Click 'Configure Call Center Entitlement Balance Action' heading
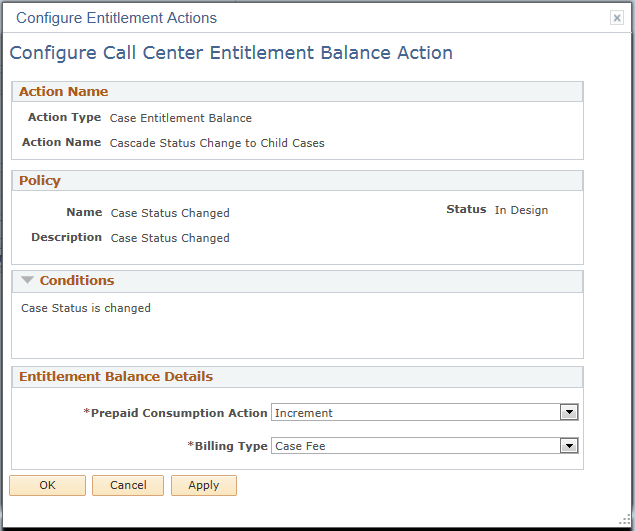Screen dimensions: 635x531 click(231, 53)
